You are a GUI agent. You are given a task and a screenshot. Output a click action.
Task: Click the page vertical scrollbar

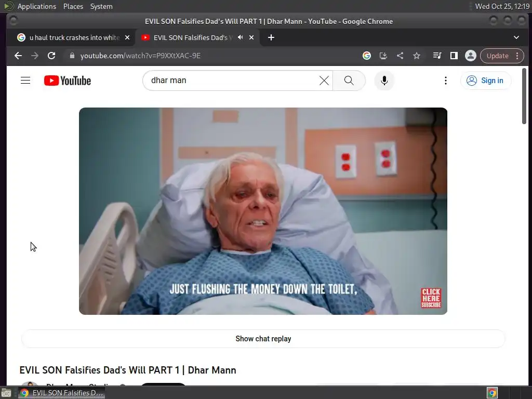tap(524, 97)
